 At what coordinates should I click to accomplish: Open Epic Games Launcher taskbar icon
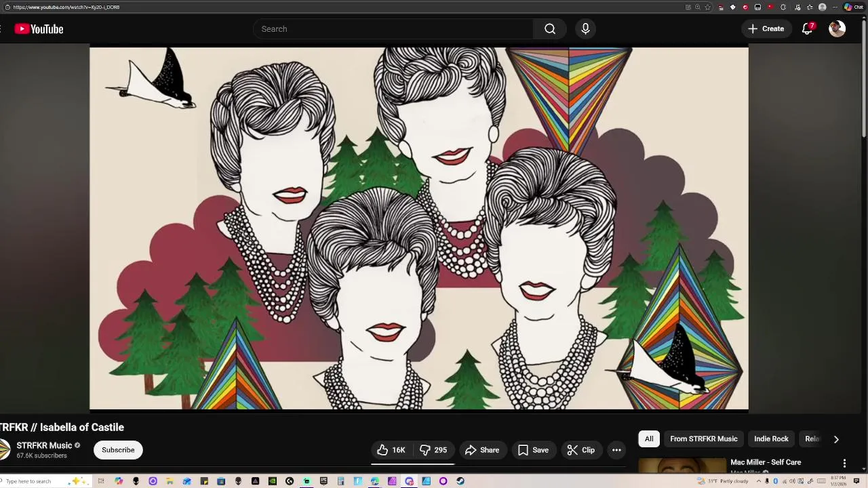(x=323, y=481)
